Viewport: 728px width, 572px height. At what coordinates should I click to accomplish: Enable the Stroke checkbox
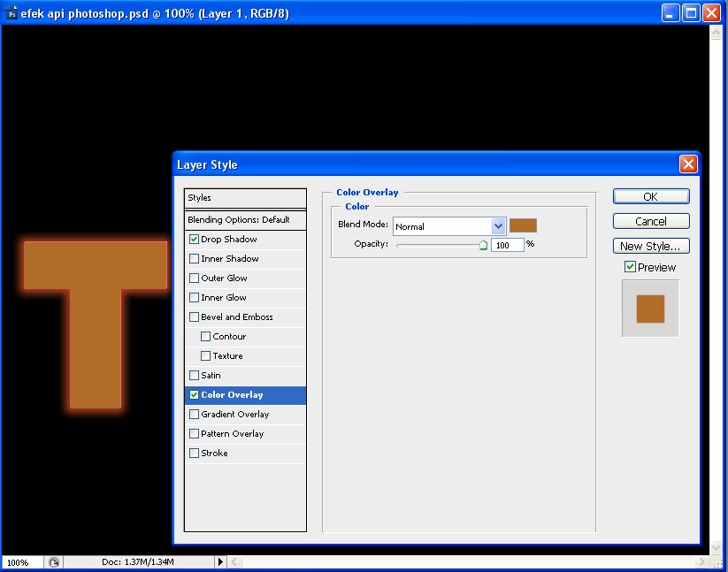194,454
